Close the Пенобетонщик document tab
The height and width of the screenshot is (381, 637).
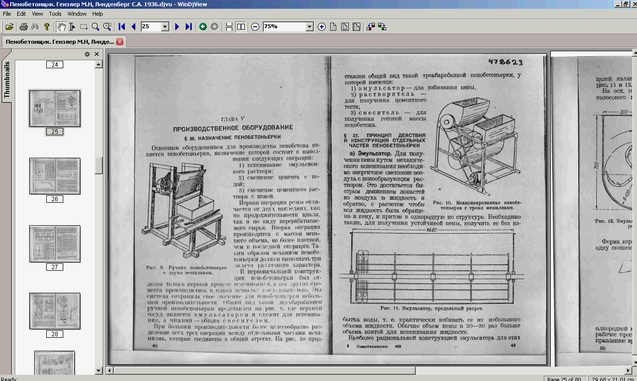click(x=119, y=41)
